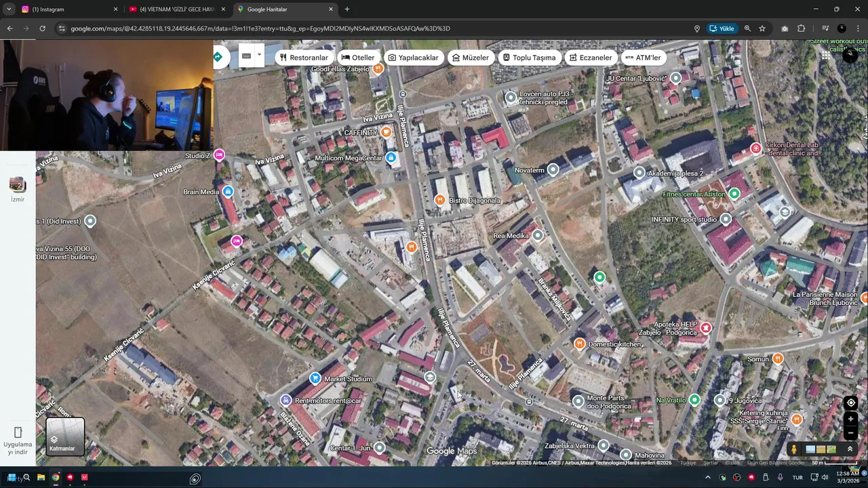Click the Multicom MegaCentar shop marker
The width and height of the screenshot is (868, 488).
pos(391,158)
